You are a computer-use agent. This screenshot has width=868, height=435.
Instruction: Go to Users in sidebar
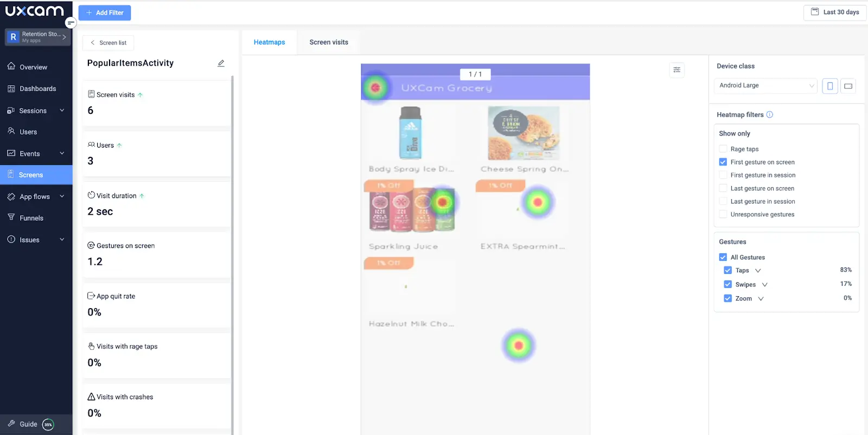point(28,132)
